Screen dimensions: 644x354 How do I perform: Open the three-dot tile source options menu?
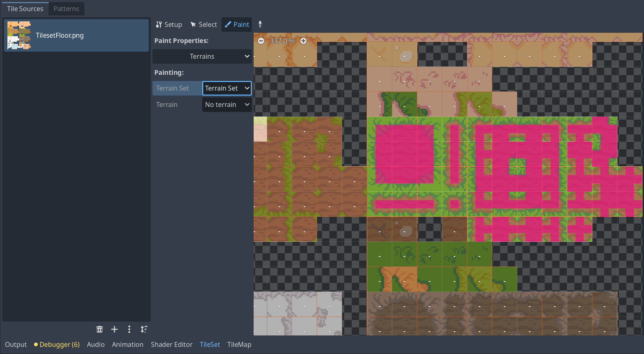pos(129,329)
